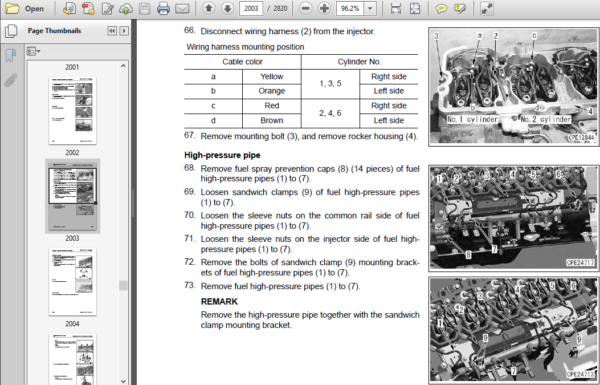Open the zoom percentage dropdown
The image size is (600, 385).
[x=370, y=8]
